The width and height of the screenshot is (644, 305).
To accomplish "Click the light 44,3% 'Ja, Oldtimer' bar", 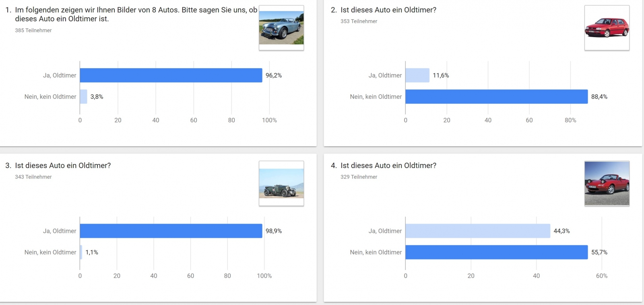I will 477,231.
